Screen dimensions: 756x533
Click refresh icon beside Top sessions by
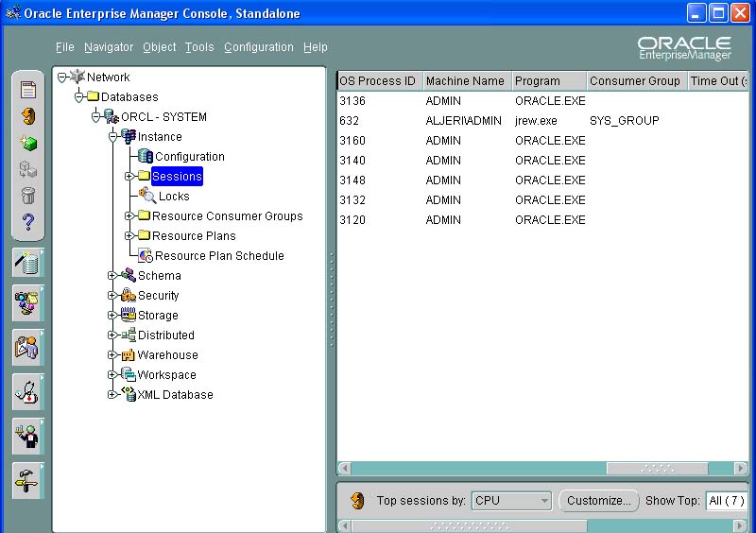[357, 501]
